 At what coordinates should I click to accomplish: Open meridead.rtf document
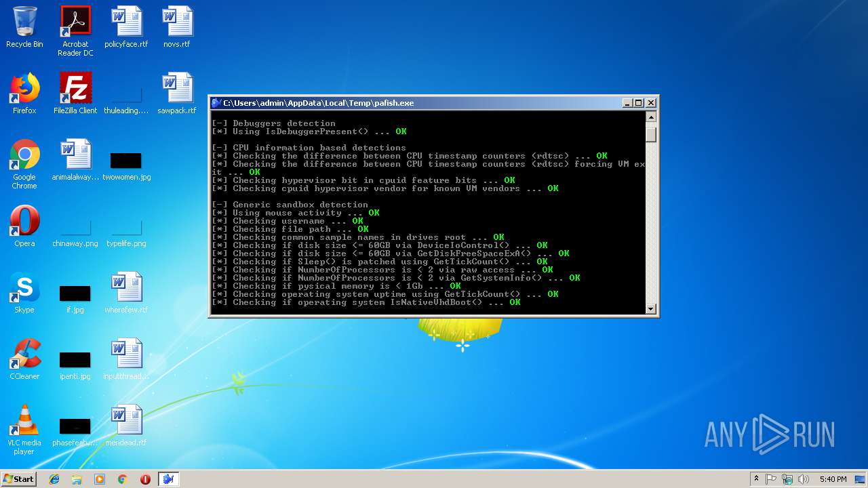(126, 426)
